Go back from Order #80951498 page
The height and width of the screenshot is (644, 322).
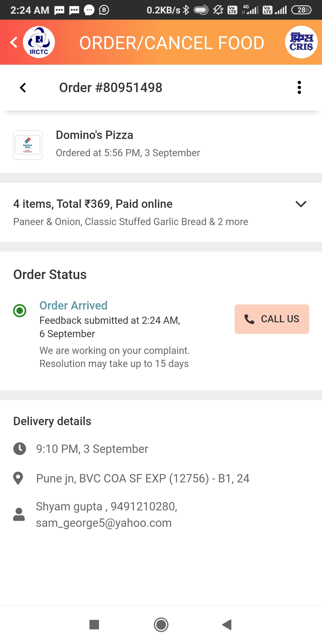pyautogui.click(x=23, y=88)
